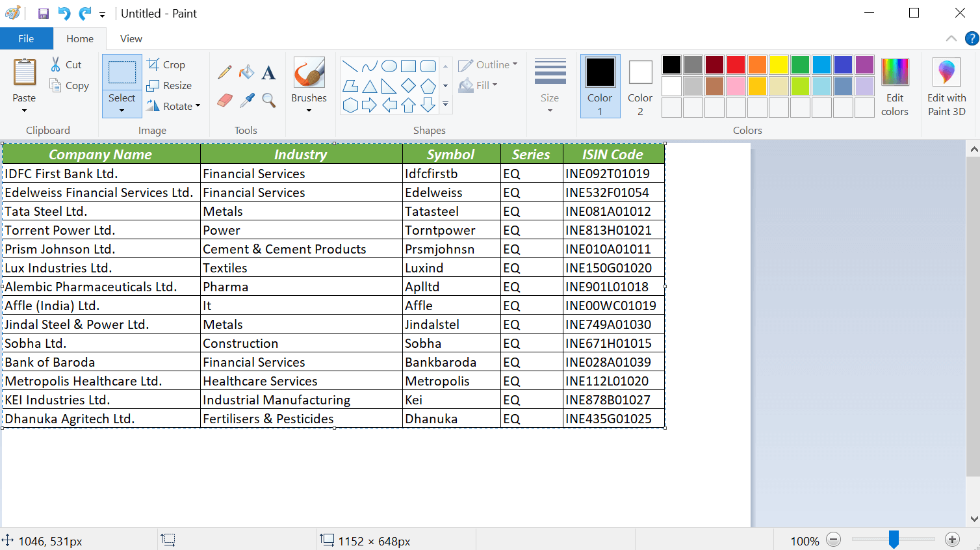
Task: Select the Eraser tool
Action: coord(225,100)
